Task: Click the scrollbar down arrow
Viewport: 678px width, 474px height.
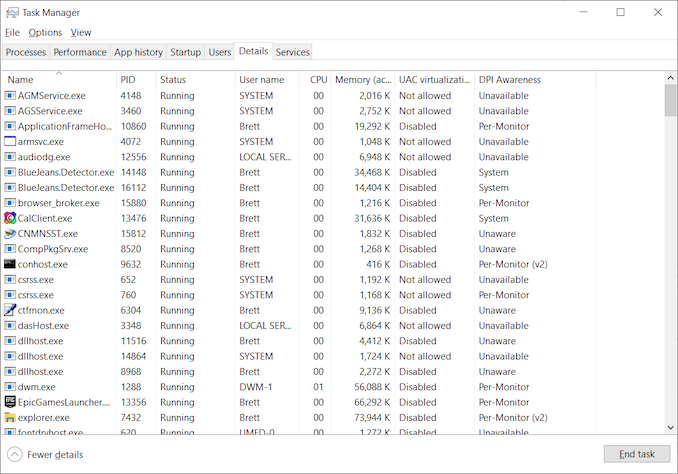Action: 670,427
